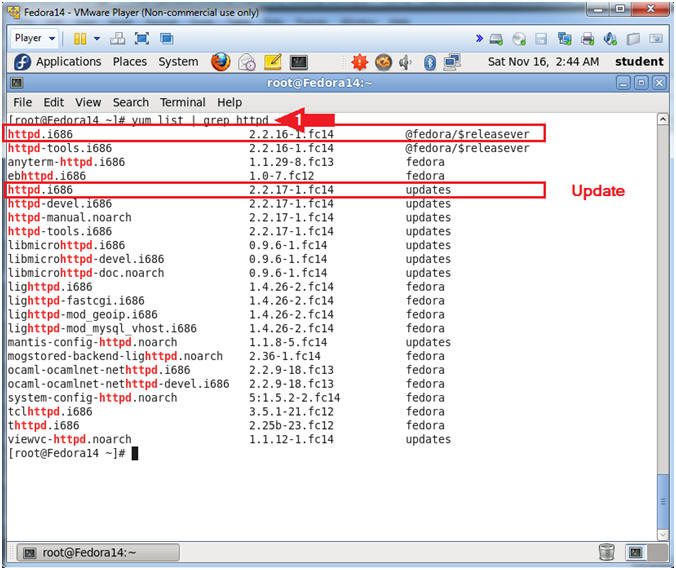Click the printer device icon
676x570 pixels.
click(x=587, y=39)
